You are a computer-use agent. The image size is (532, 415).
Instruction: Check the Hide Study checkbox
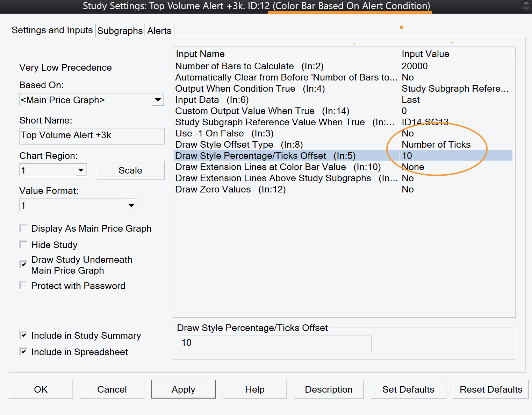coord(23,245)
